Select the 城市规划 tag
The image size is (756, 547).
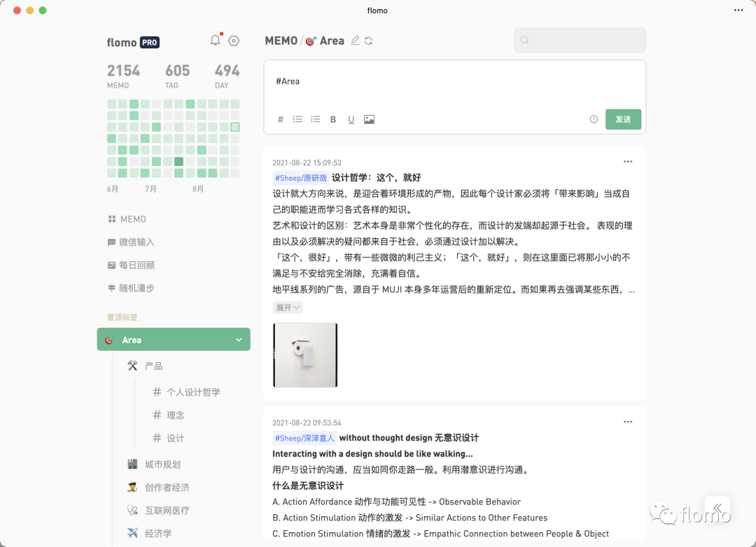pyautogui.click(x=154, y=464)
